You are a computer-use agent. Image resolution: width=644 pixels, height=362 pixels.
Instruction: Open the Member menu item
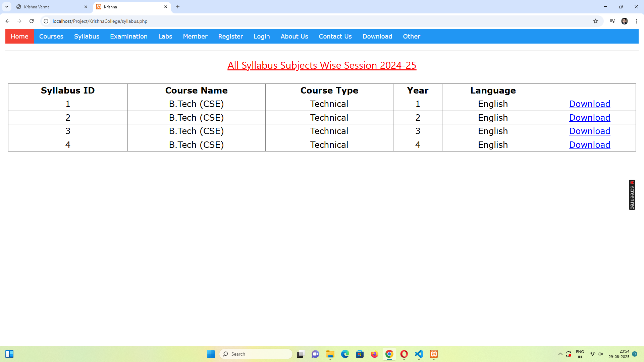coord(195,36)
